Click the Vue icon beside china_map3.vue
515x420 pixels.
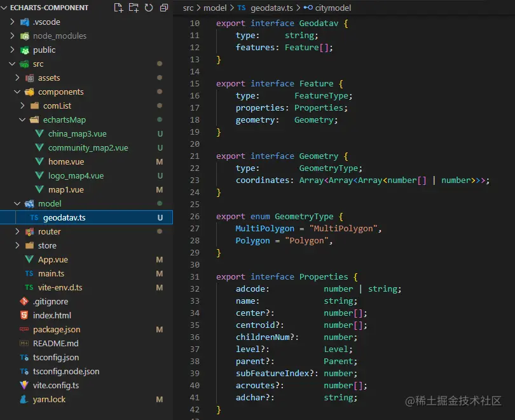pos(39,133)
